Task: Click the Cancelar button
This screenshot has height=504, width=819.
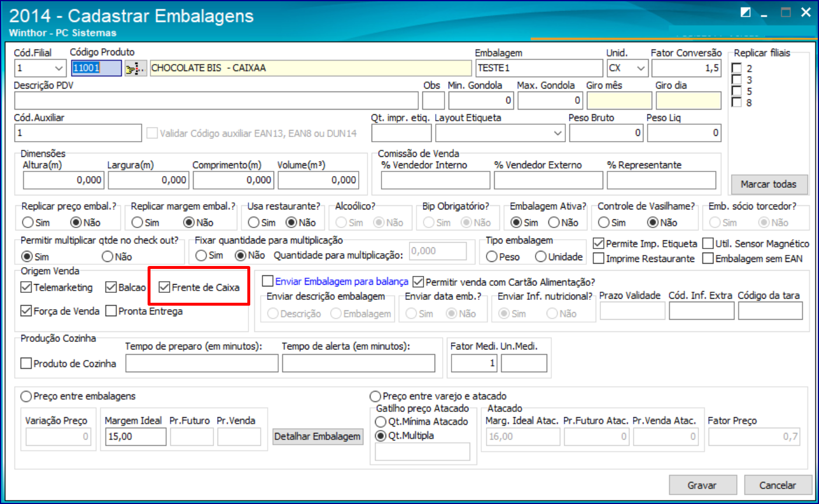Action: coord(777,485)
